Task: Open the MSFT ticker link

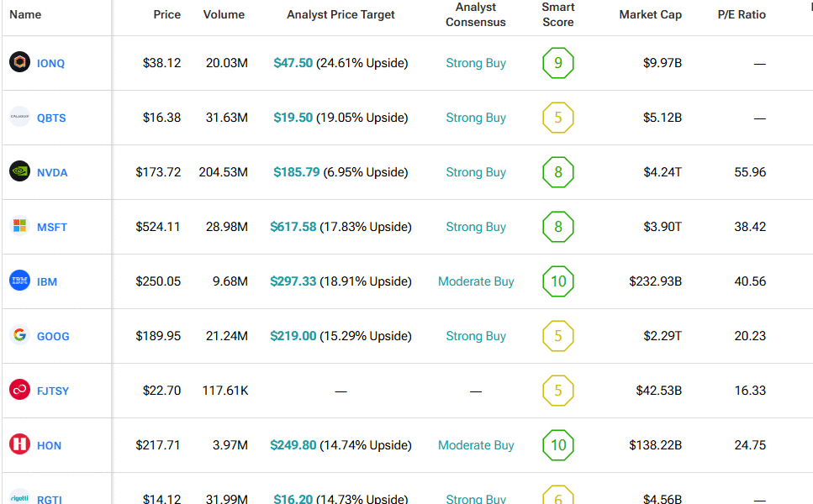Action: tap(52, 227)
